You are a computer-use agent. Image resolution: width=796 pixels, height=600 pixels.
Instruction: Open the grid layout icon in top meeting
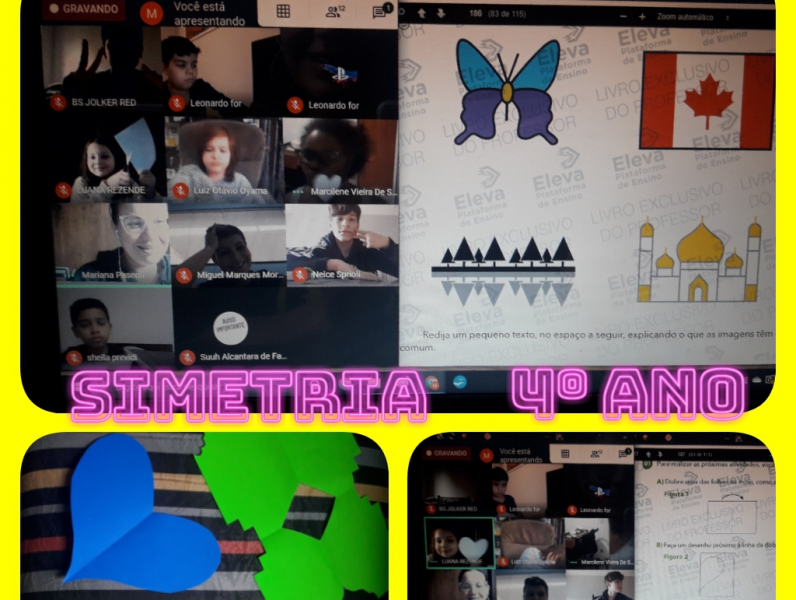tap(283, 11)
